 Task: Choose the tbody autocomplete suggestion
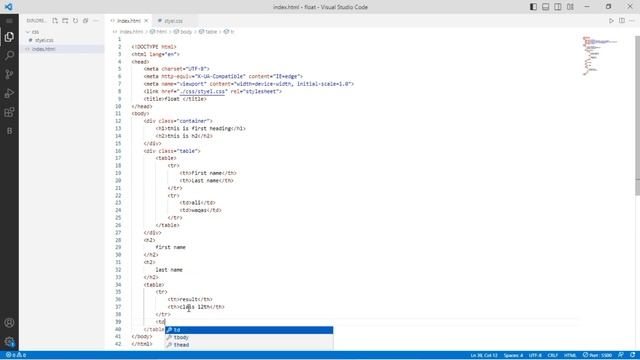click(x=249, y=338)
